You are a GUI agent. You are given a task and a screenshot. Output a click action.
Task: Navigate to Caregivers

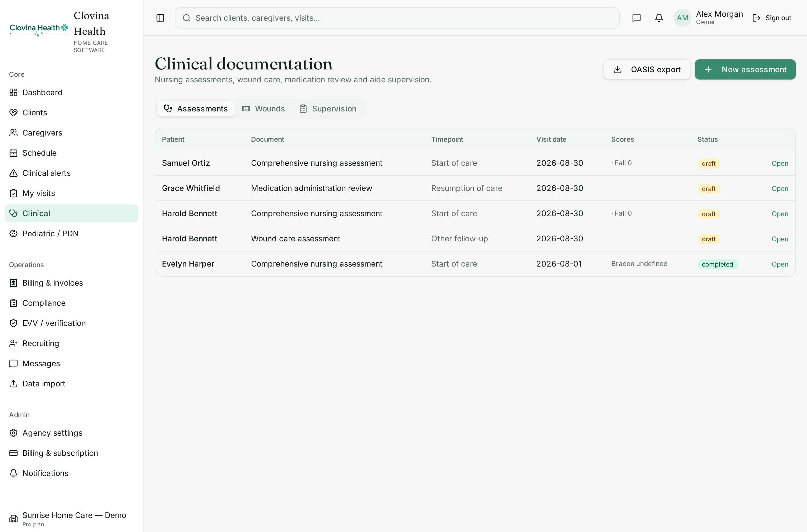coord(71,133)
